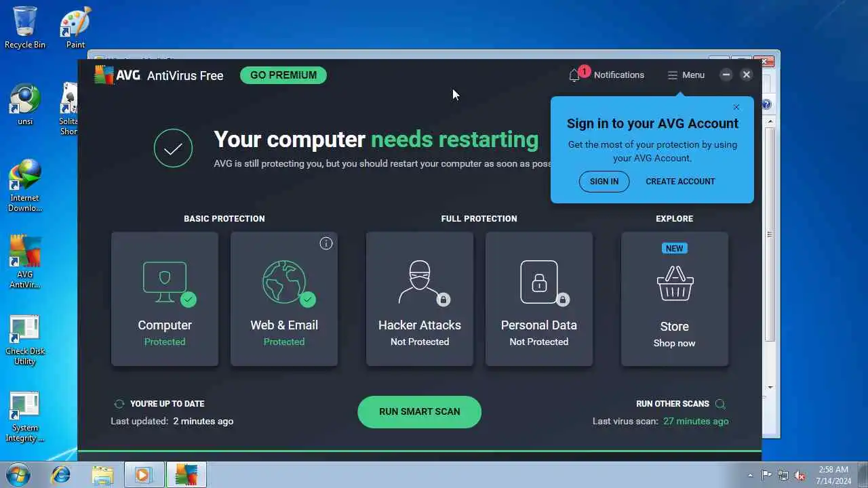Close the AVG window
Screen dimensions: 868x488
(747, 75)
